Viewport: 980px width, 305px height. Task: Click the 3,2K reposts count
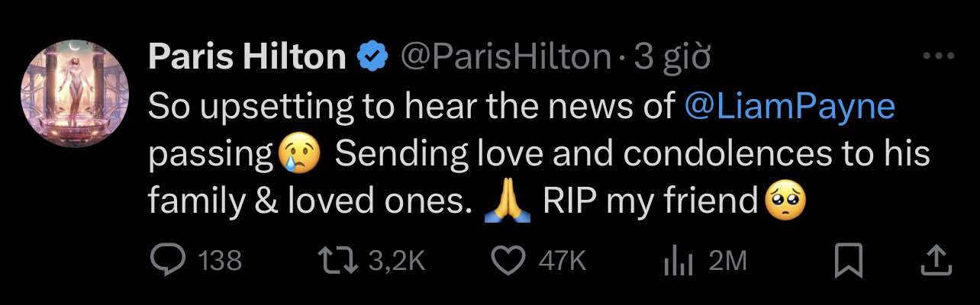pos(396,262)
